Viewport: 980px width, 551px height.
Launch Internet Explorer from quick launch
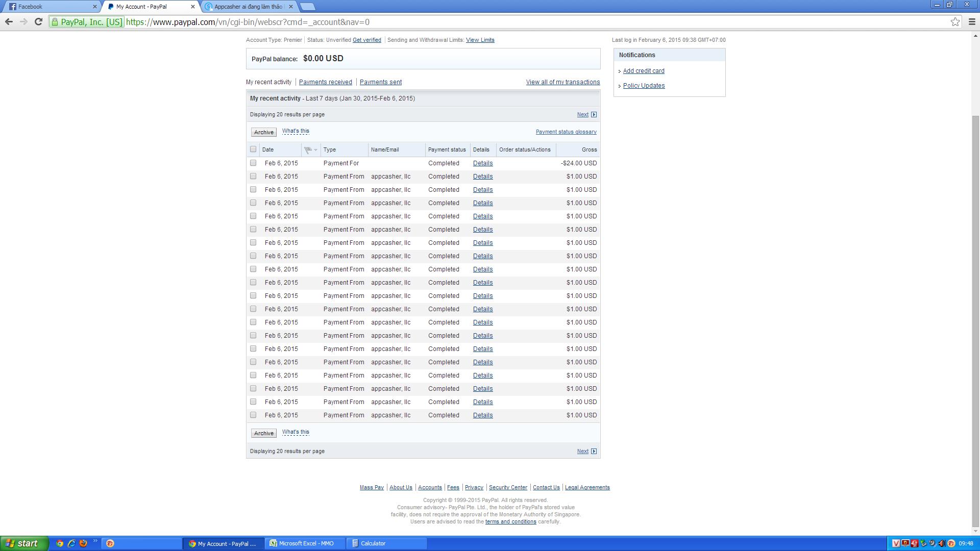point(71,543)
